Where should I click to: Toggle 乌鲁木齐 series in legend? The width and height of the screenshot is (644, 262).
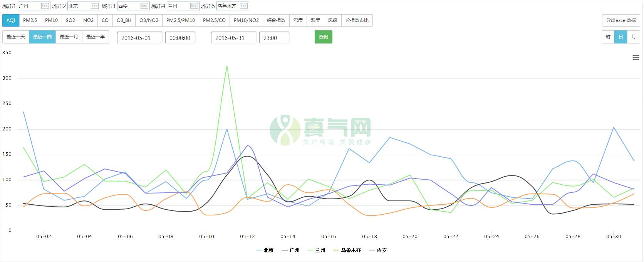(x=347, y=250)
